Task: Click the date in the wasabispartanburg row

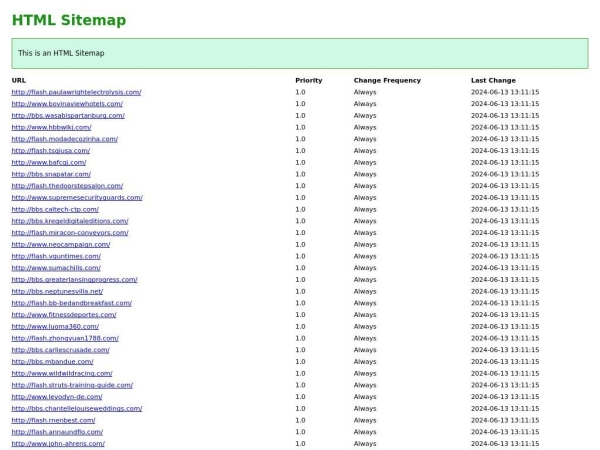Action: pyautogui.click(x=505, y=116)
